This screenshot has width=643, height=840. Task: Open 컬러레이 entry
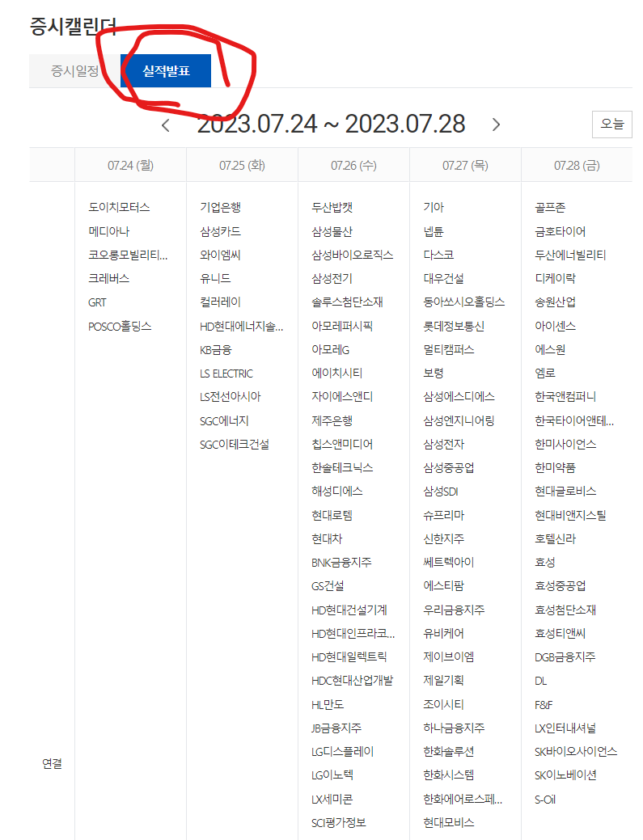click(x=220, y=302)
